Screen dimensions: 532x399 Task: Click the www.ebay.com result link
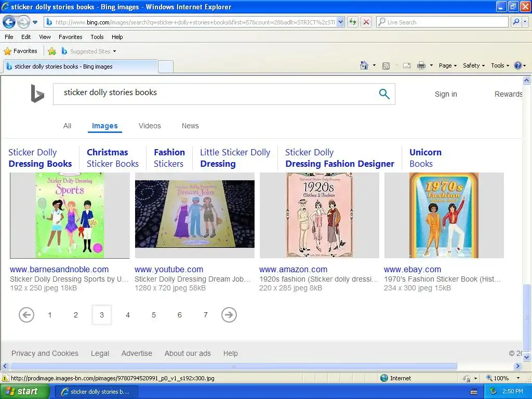click(413, 270)
